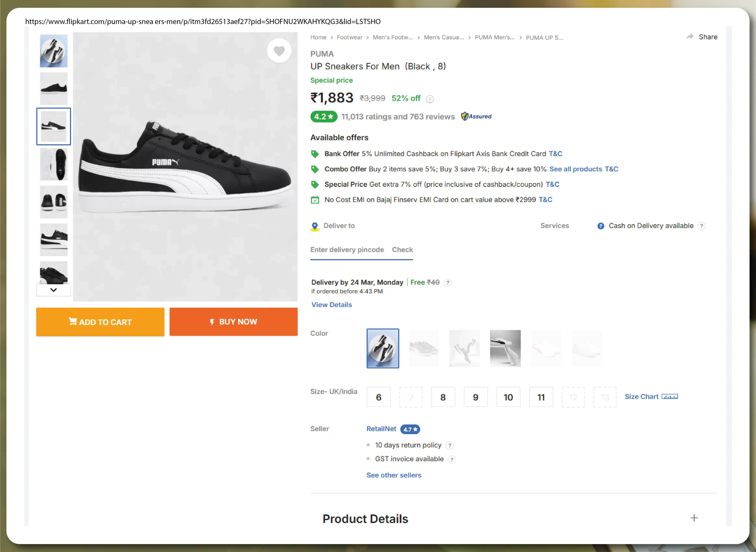
Task: Open Special Price T&C link
Action: pos(553,185)
